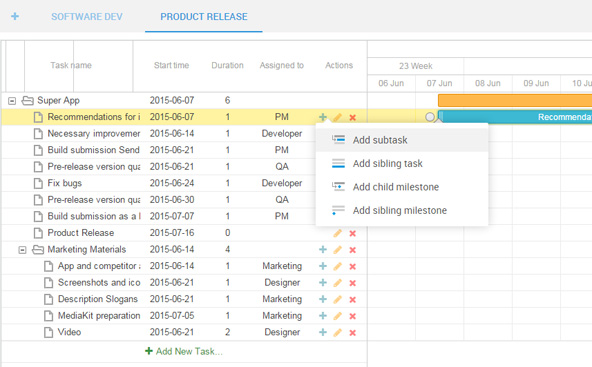Select Add sibling milestone option

tap(402, 210)
